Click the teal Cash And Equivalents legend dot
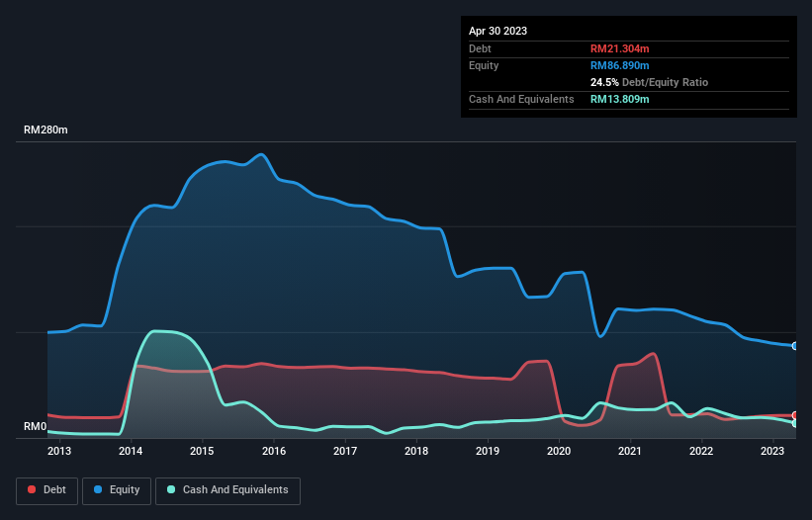Image resolution: width=812 pixels, height=520 pixels. click(x=171, y=489)
